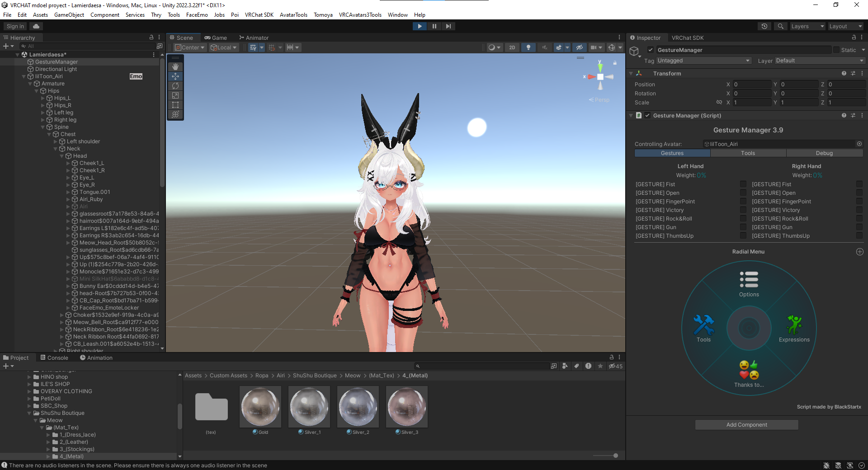Open the cloud services icon
This screenshot has height=470, width=868.
(36, 26)
